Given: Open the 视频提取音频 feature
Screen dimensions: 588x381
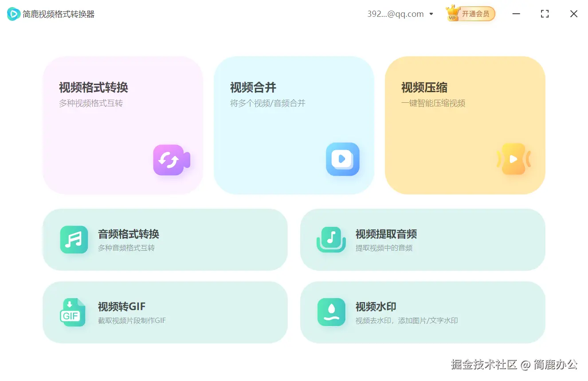Looking at the screenshot, I should tap(423, 240).
